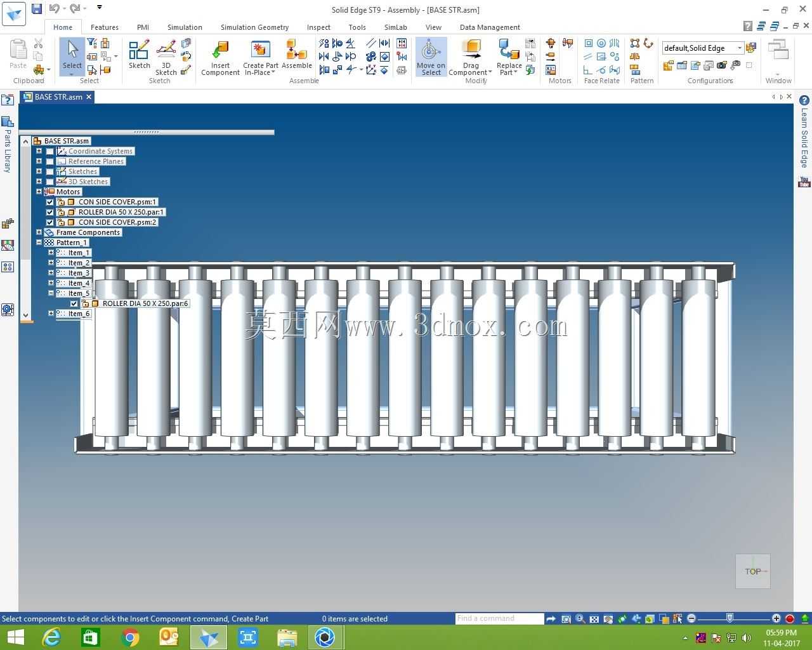This screenshot has height=650, width=812.
Task: Click the Insert Component icon
Action: coord(221,58)
